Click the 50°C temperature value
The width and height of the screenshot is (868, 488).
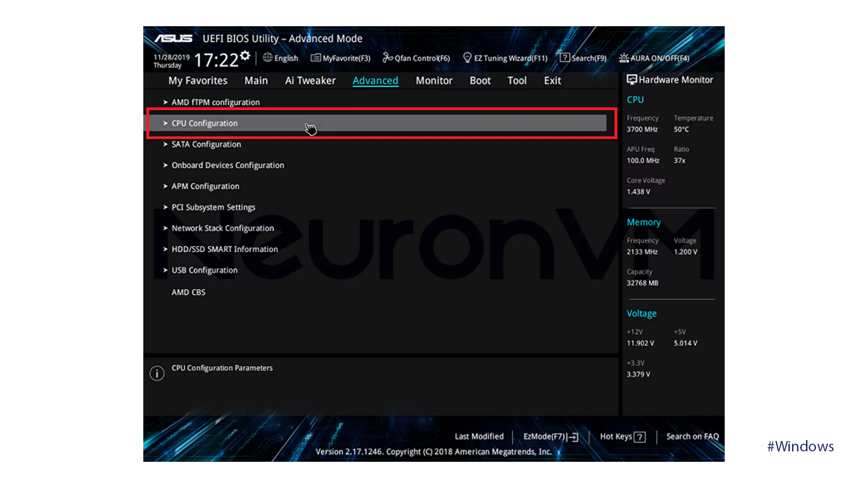tap(681, 129)
